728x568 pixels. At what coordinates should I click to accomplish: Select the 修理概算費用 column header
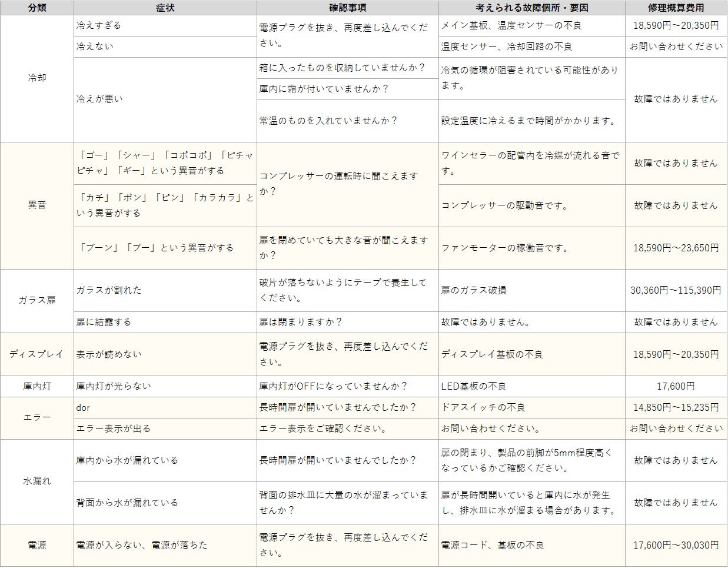(676, 8)
